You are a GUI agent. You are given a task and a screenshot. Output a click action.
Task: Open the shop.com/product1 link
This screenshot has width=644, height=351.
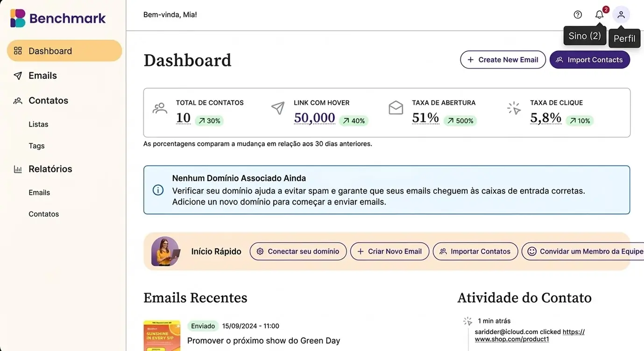point(512,339)
